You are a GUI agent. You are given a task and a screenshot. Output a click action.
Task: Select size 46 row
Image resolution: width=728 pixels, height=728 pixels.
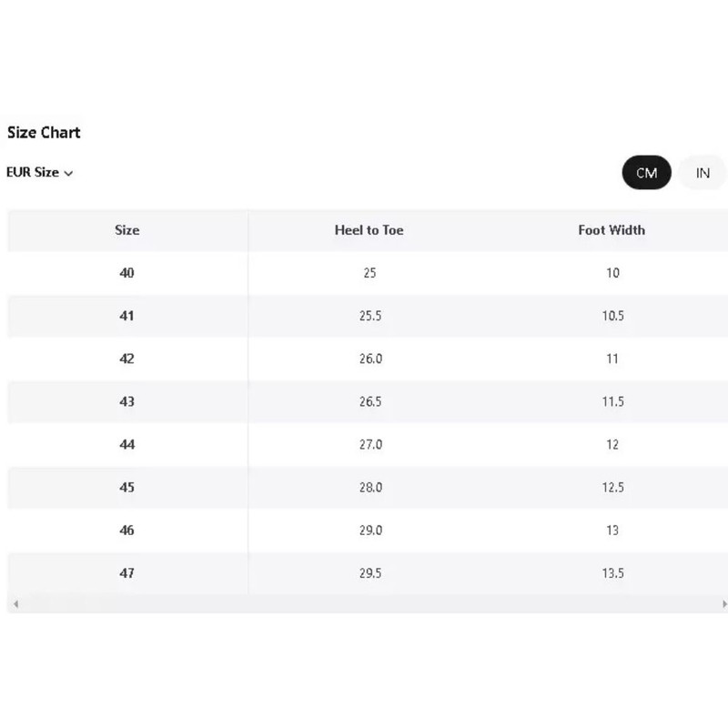[368, 531]
